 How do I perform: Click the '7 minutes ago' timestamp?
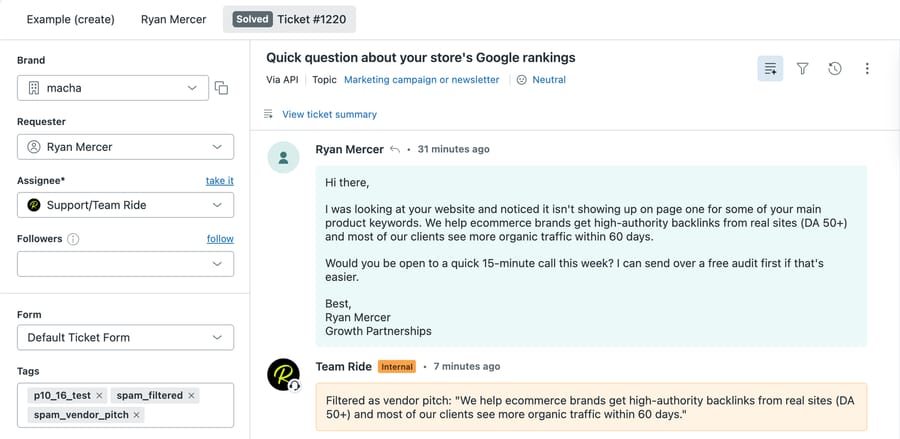467,366
